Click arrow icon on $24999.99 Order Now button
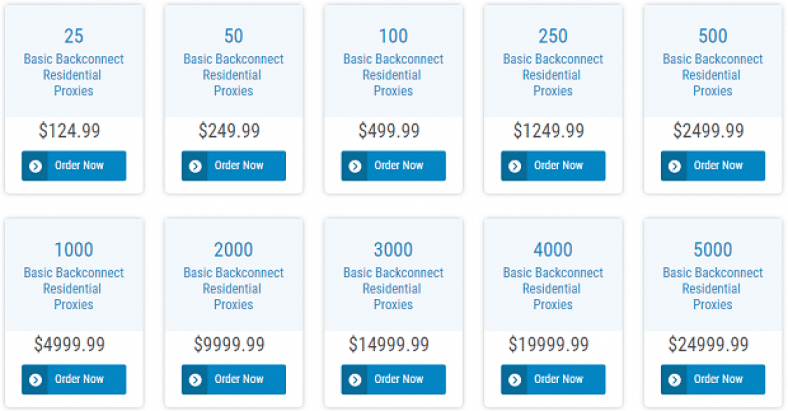This screenshot has height=411, width=788. (x=674, y=380)
